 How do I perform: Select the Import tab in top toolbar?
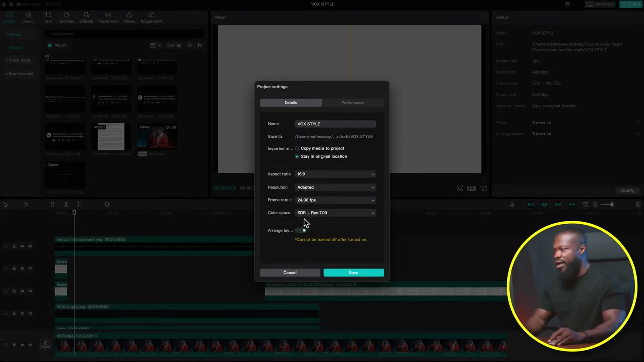point(9,18)
